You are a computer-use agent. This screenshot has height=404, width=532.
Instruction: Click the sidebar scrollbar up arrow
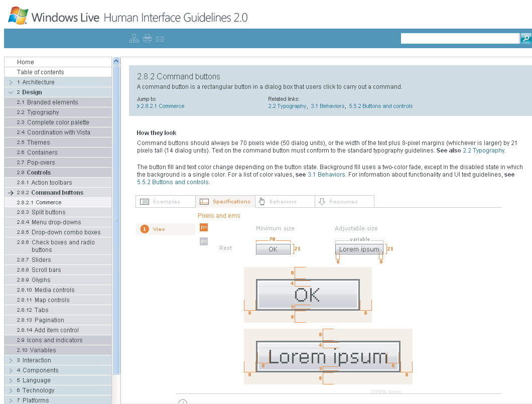pos(116,61)
